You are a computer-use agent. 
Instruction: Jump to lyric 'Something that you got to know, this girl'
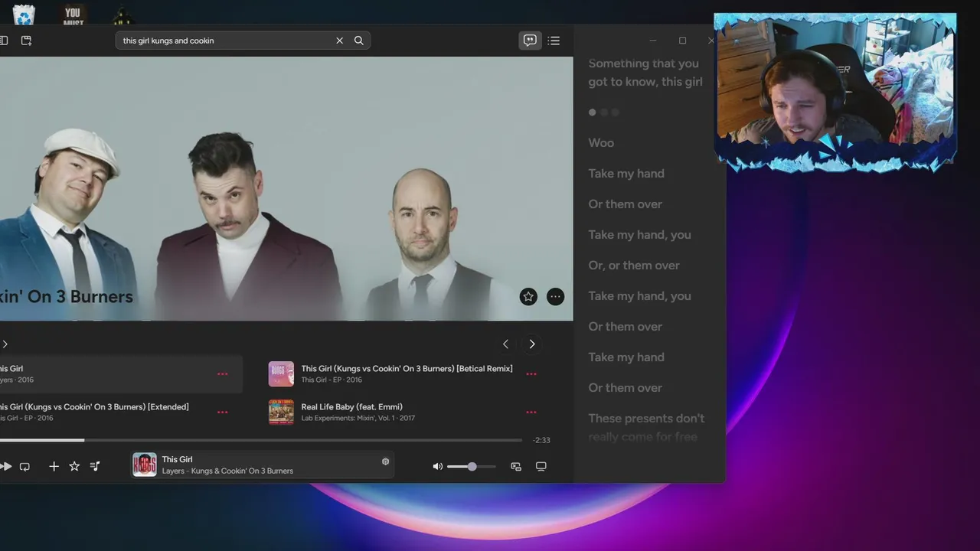click(x=645, y=73)
